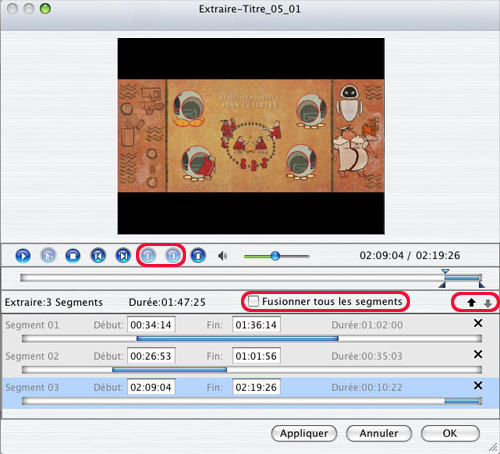Jump to the previous frame button

(x=98, y=256)
